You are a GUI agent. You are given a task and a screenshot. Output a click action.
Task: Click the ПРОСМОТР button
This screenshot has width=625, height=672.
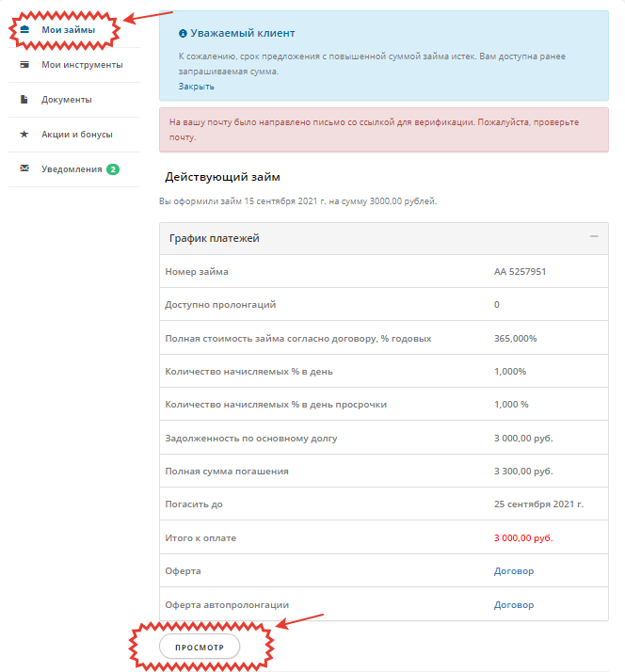(x=200, y=647)
